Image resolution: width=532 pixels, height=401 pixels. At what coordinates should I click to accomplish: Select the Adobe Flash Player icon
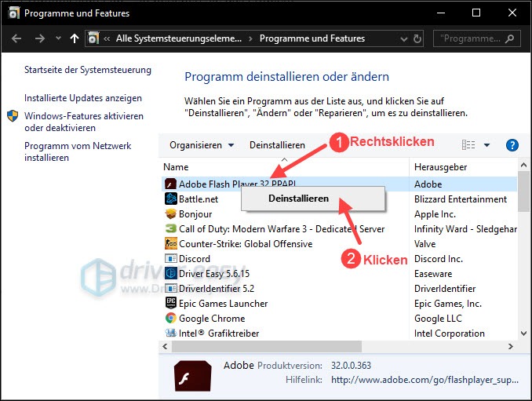170,184
